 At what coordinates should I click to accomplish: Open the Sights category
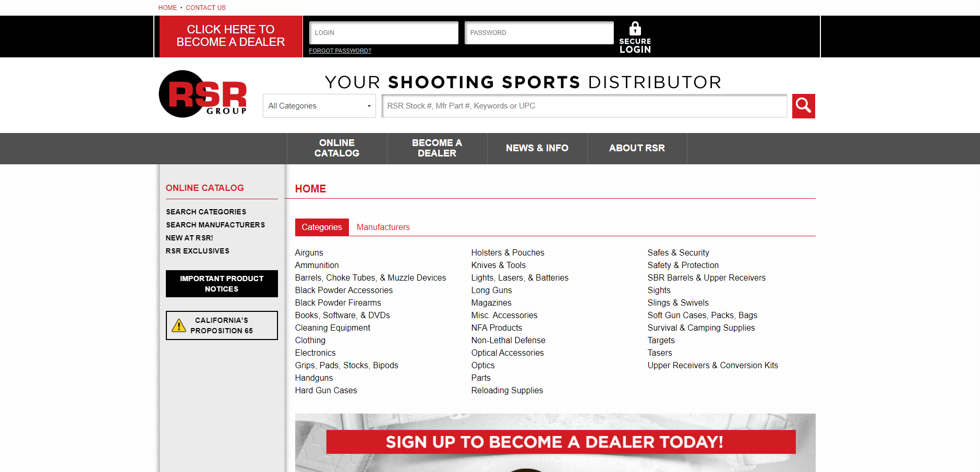click(x=659, y=290)
